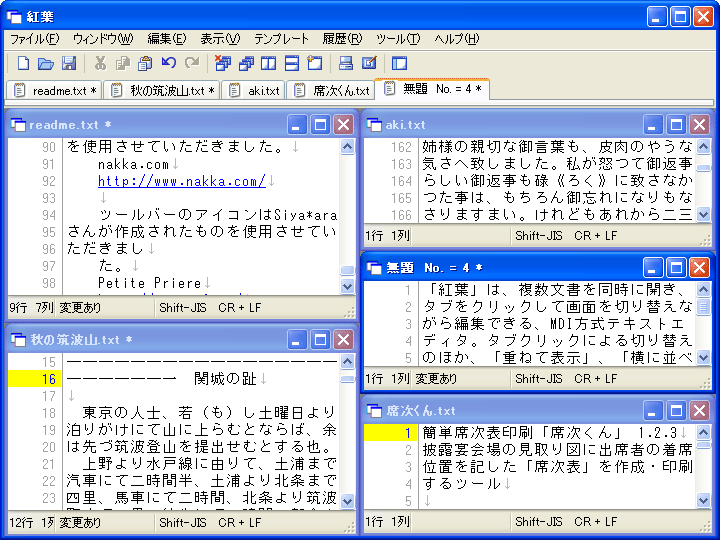Open the settings edit toolbar icon

coord(369,63)
